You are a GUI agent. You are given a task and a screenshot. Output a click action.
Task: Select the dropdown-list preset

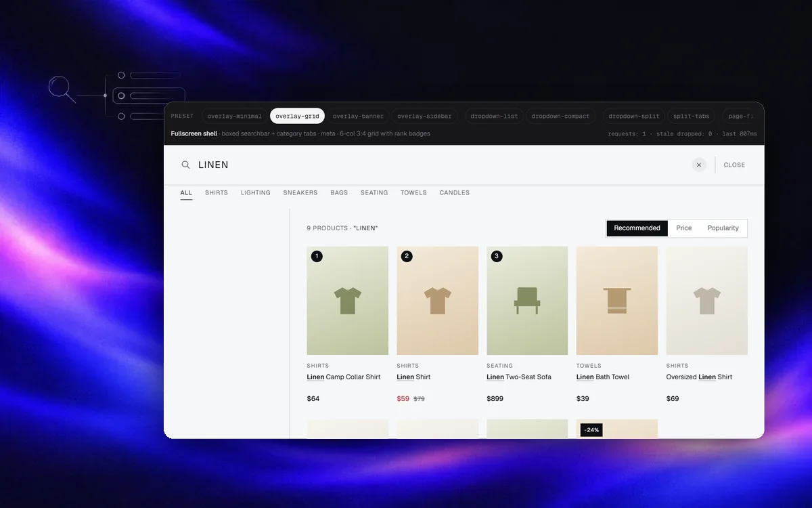(494, 116)
